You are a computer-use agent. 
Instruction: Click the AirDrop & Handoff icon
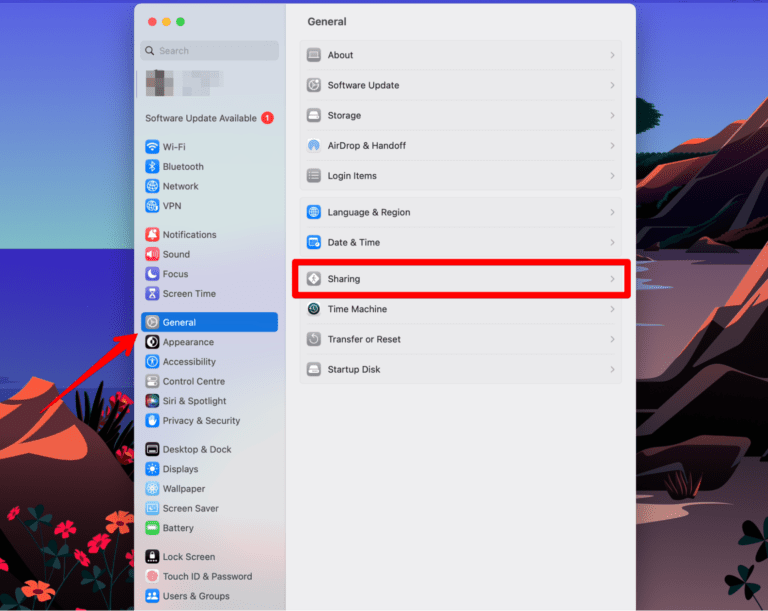point(313,146)
